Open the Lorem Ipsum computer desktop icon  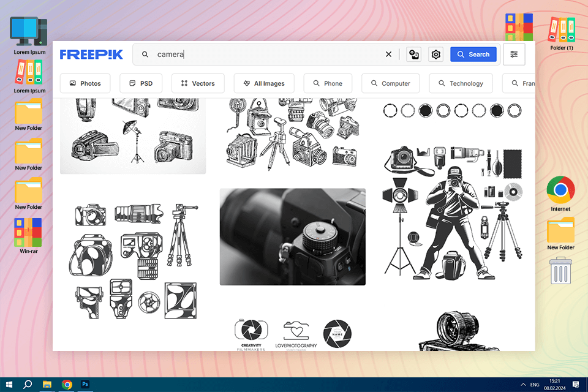click(29, 36)
